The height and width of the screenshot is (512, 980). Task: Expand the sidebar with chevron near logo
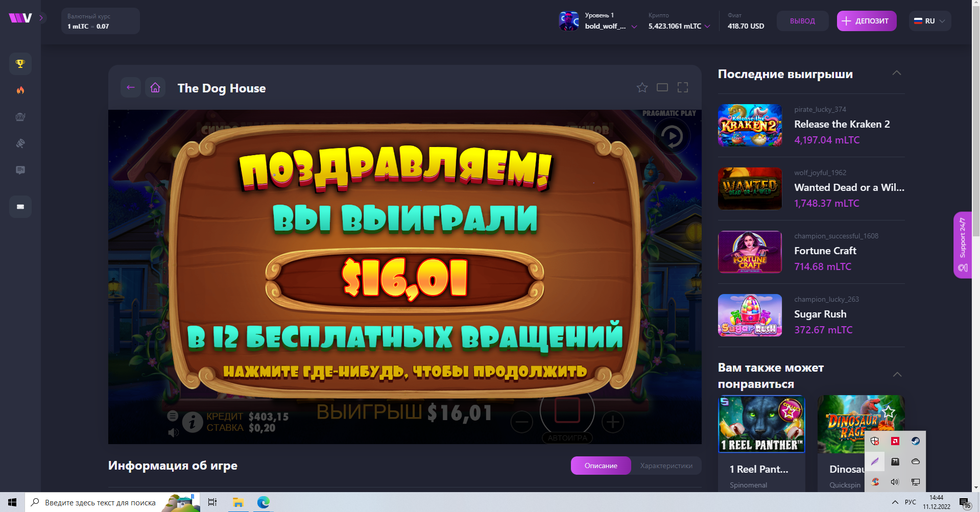(x=41, y=18)
